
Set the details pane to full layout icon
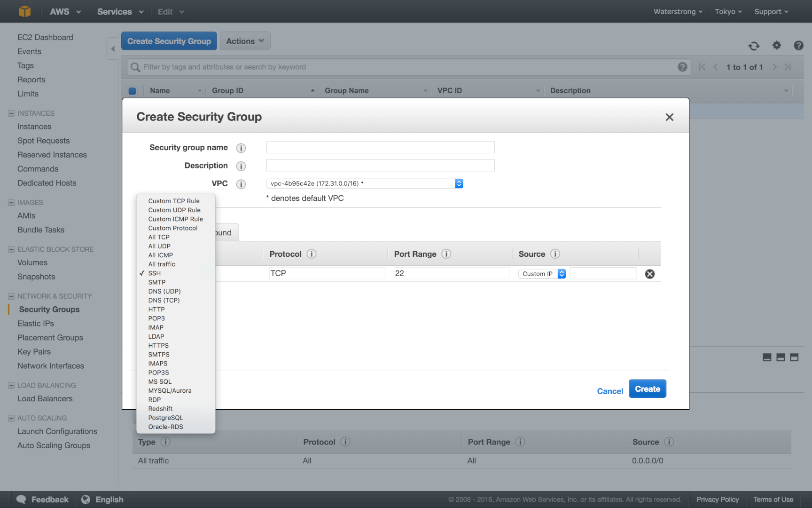pos(794,357)
